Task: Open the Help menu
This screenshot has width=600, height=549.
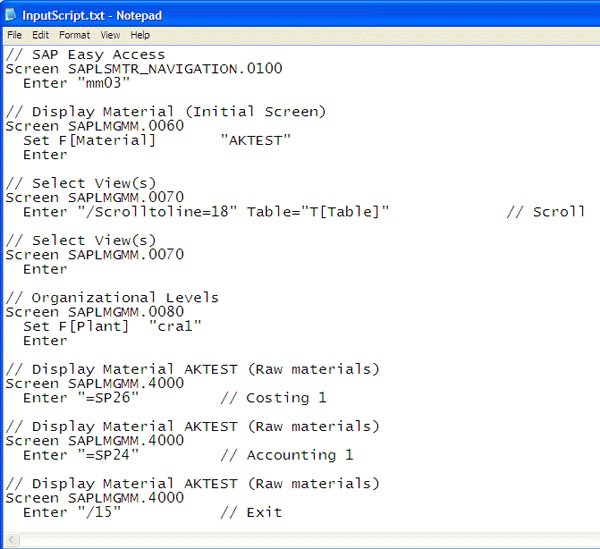Action: (140, 35)
